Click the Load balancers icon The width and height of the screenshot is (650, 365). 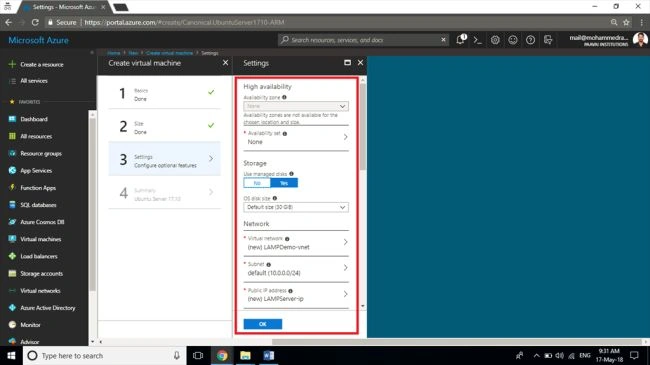(x=12, y=256)
